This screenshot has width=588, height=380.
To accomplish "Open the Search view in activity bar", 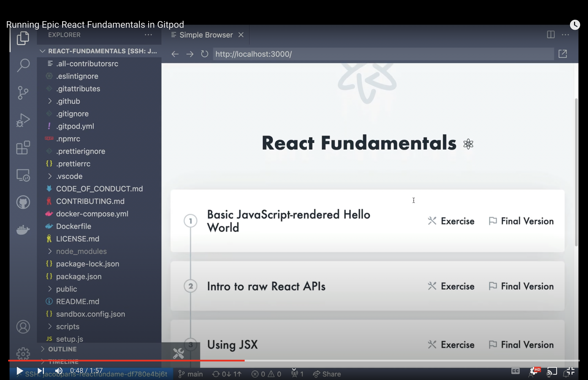I will (x=23, y=65).
